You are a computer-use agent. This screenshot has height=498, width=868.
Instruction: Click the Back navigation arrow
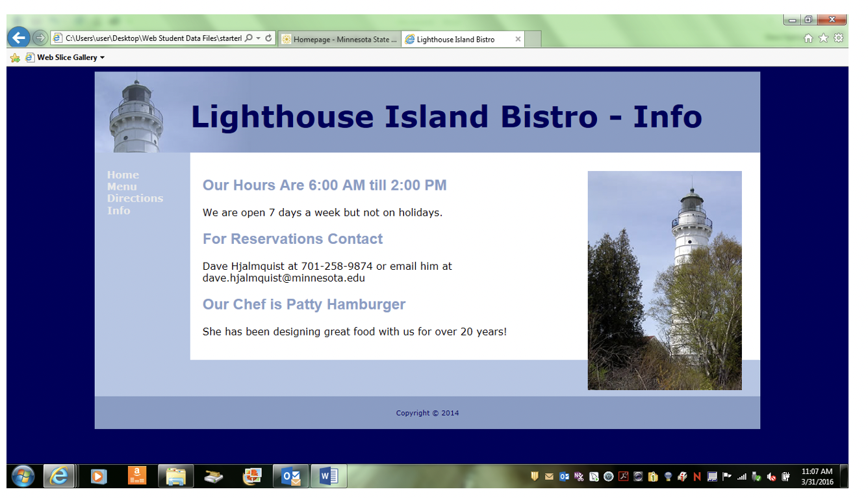pyautogui.click(x=19, y=37)
